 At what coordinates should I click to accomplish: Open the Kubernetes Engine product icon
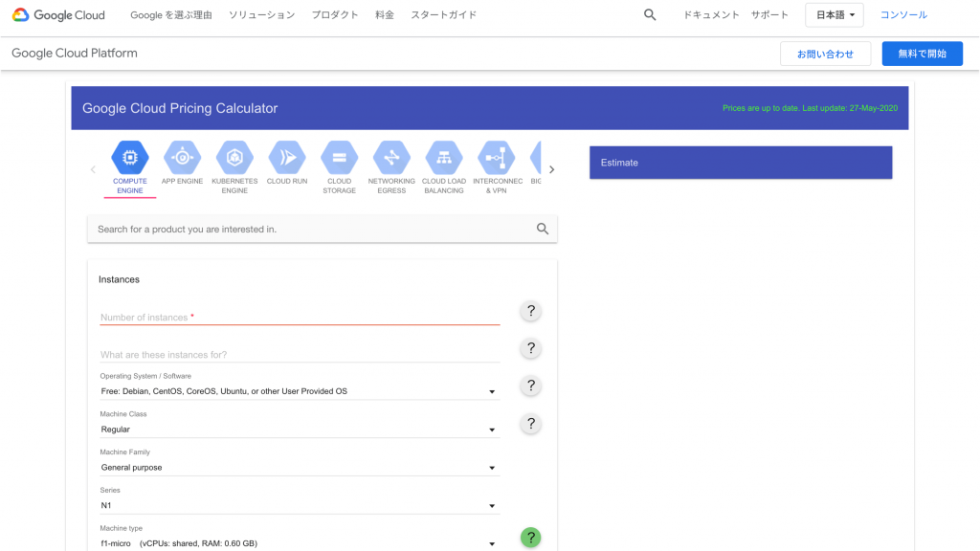click(234, 158)
